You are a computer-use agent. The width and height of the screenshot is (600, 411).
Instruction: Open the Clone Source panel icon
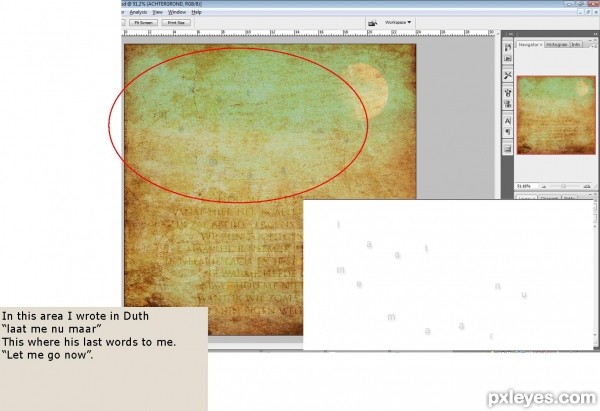click(508, 104)
